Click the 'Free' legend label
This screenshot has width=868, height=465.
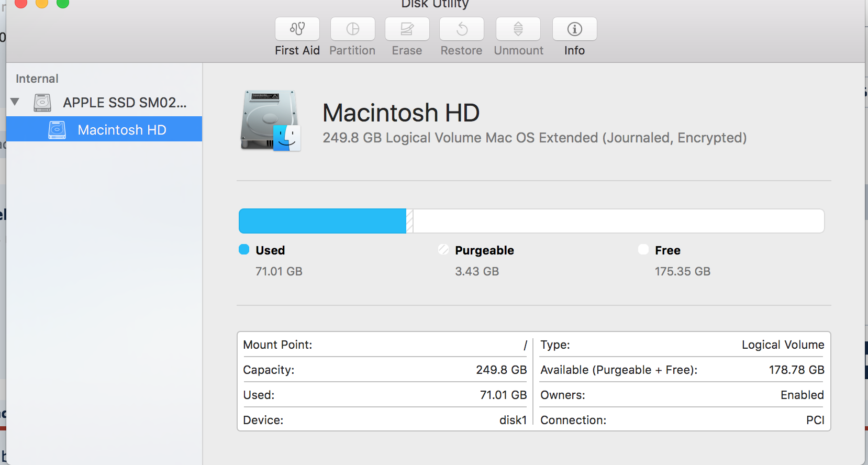667,250
